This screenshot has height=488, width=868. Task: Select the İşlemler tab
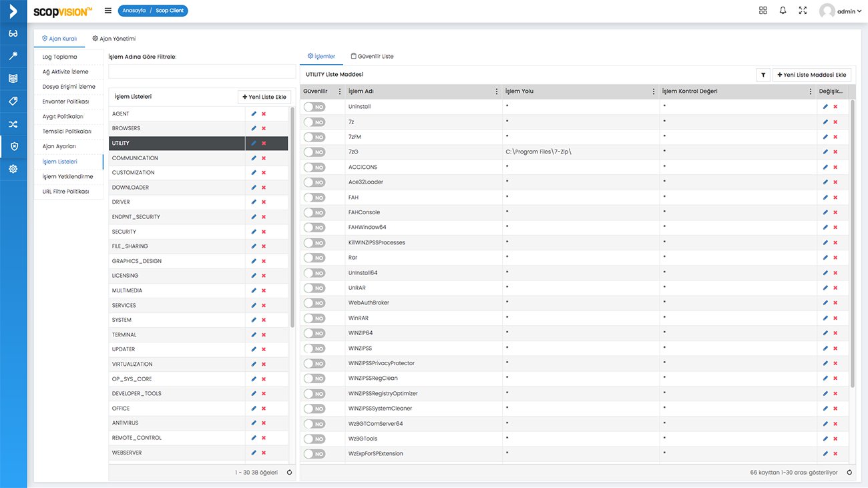point(321,57)
